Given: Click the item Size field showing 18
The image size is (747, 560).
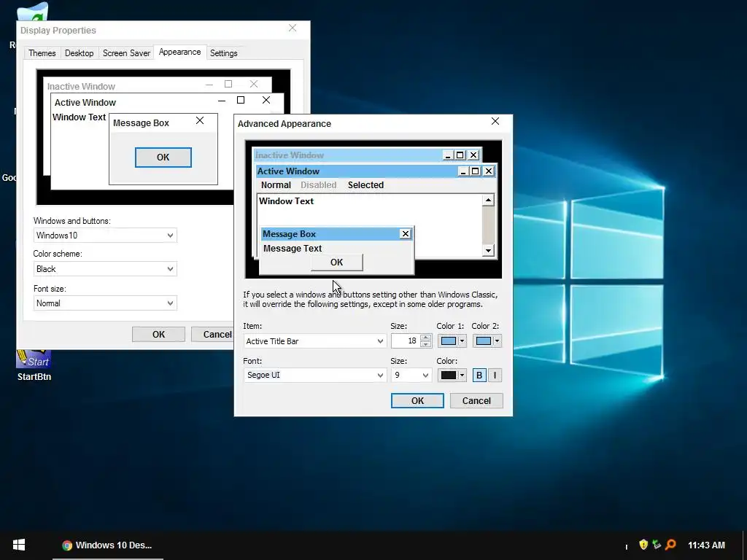Looking at the screenshot, I should [x=406, y=341].
